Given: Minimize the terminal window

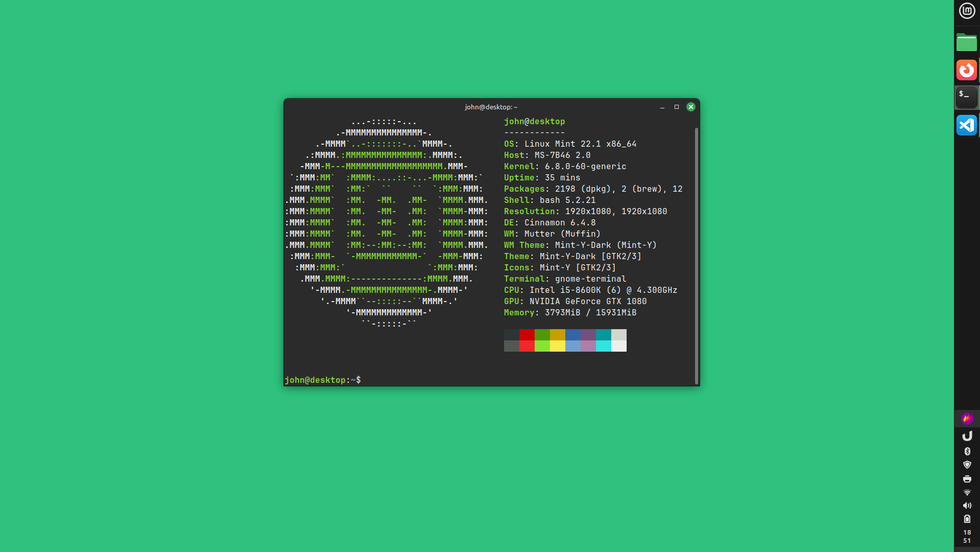Looking at the screenshot, I should click(662, 107).
